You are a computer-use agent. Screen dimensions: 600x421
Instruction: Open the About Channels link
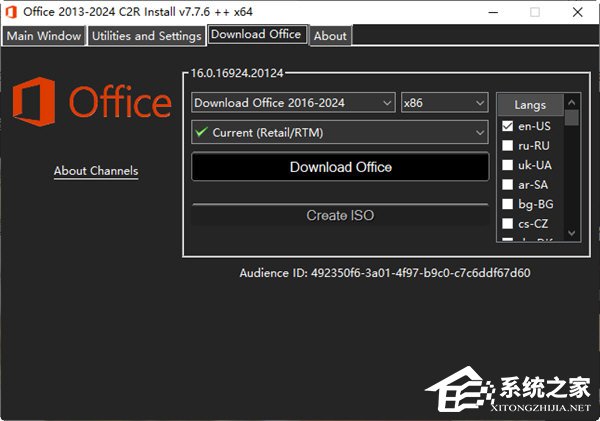(96, 171)
